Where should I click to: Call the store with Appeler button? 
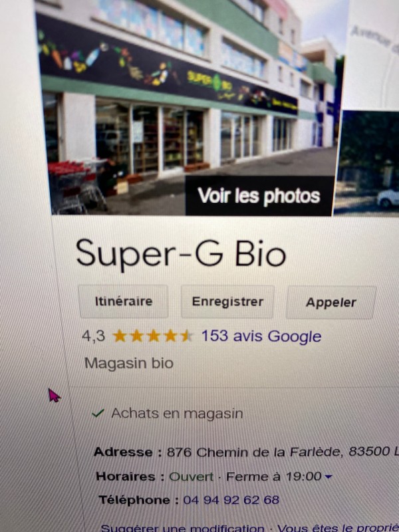point(331,303)
